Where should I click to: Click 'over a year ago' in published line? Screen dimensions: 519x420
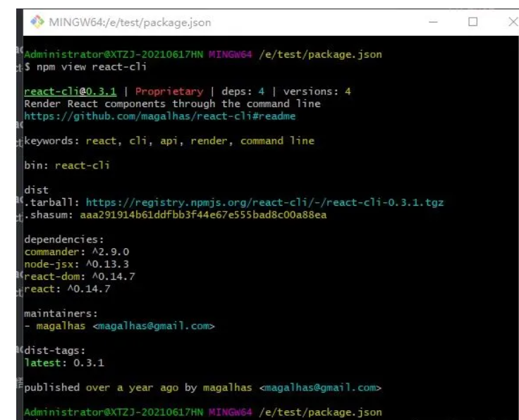click(132, 388)
